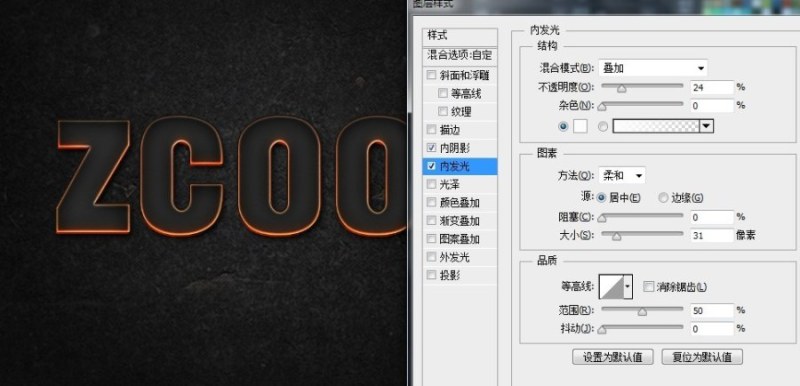This screenshot has height=386, width=800.
Task: Choose the 边缘 source radio button
Action: 663,198
